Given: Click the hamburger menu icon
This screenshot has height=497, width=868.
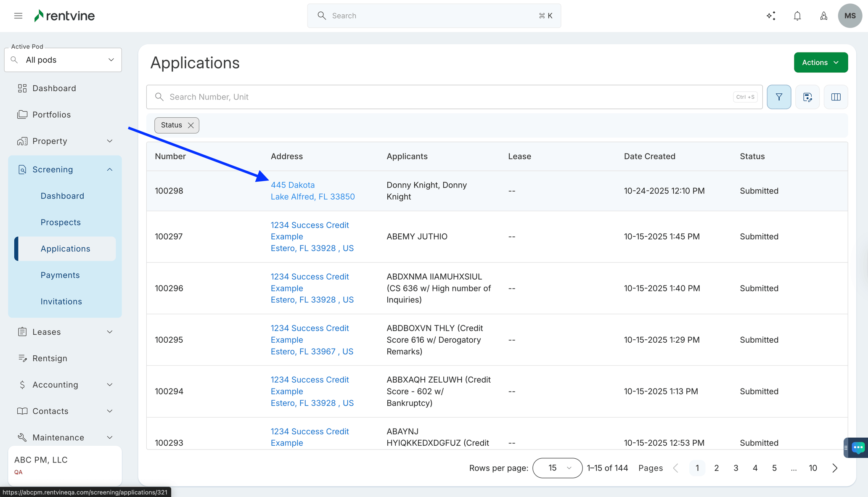Looking at the screenshot, I should click(x=18, y=16).
